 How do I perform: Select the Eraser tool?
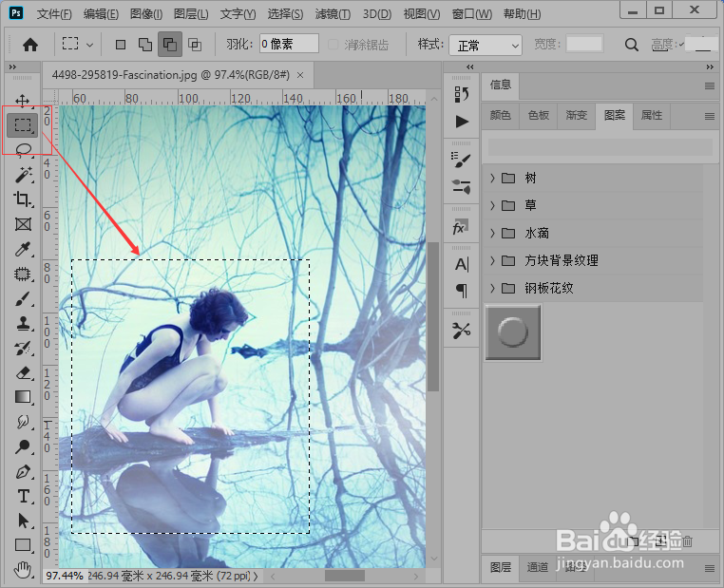[23, 373]
